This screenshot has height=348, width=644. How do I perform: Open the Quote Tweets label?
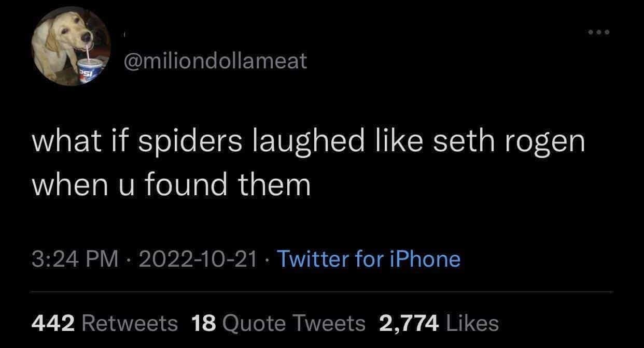[x=293, y=323]
